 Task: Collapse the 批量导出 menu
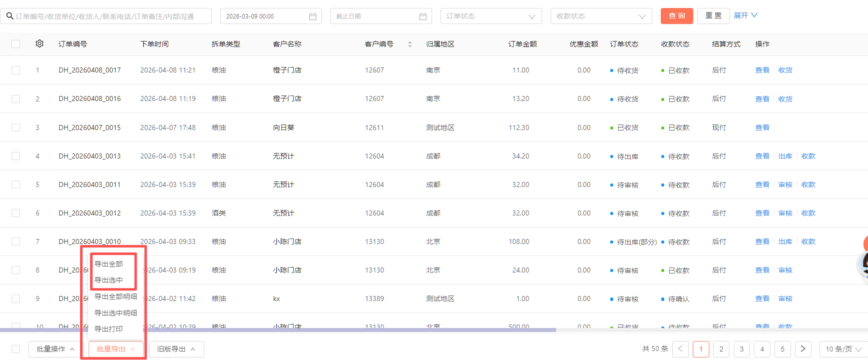pos(116,349)
